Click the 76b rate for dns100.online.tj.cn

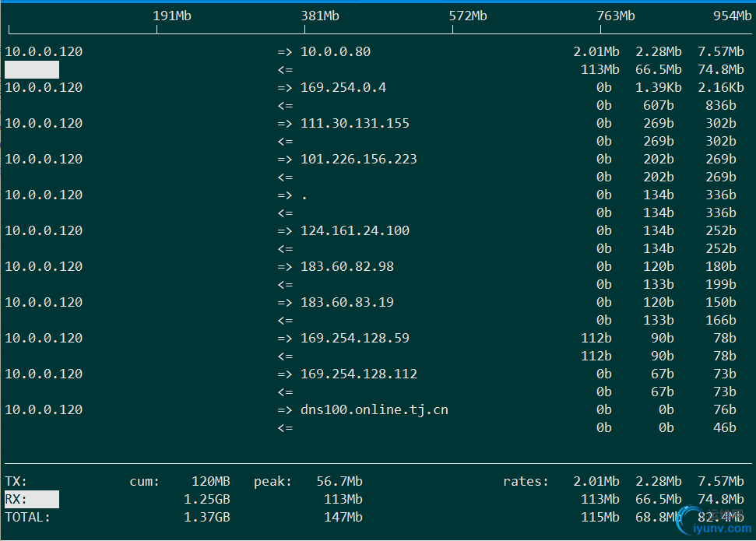(x=725, y=409)
